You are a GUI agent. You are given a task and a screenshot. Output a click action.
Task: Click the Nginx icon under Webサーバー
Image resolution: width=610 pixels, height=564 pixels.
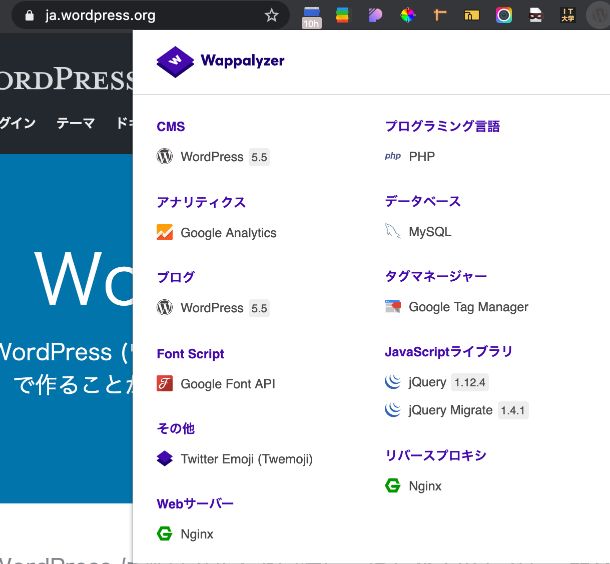165,533
